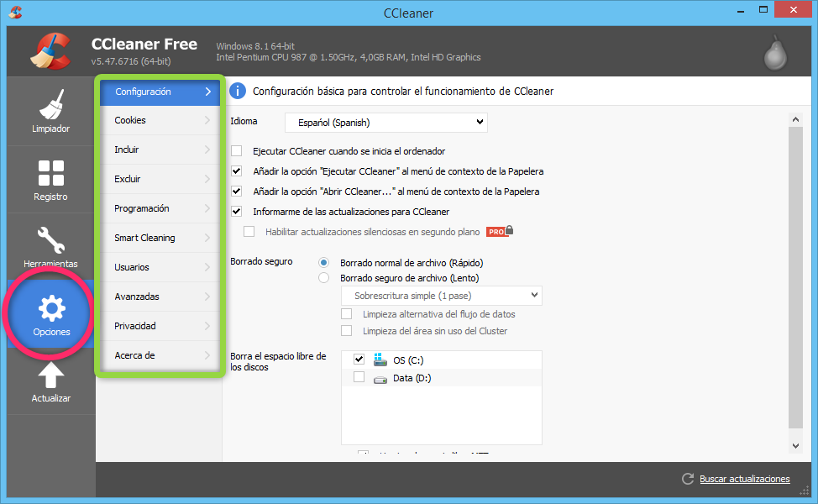
Task: Click the CCleaner title bar icon
Action: click(16, 12)
